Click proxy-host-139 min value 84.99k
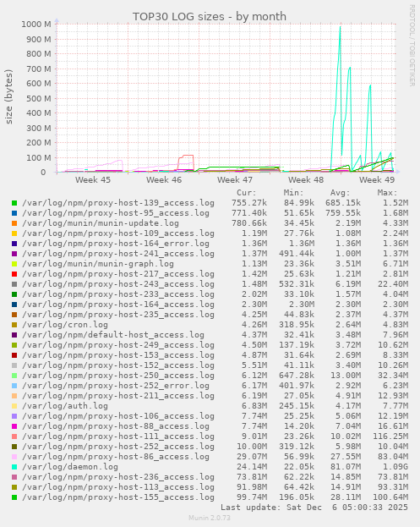 (299, 203)
